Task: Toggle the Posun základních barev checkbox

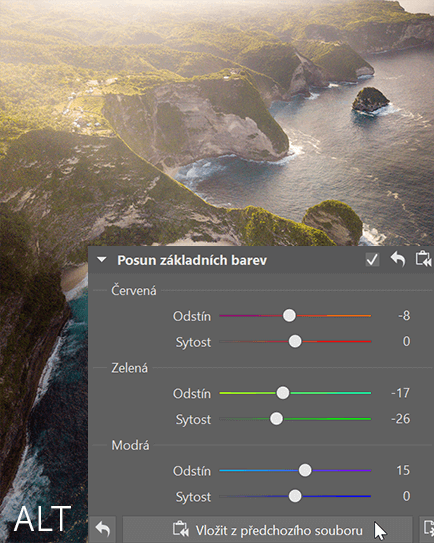Action: [372, 259]
